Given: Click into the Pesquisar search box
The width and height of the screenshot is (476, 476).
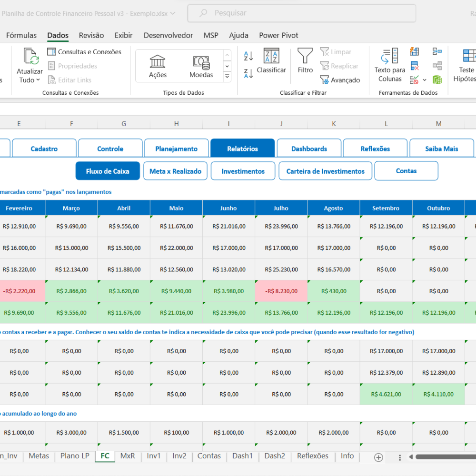Looking at the screenshot, I should (301, 13).
